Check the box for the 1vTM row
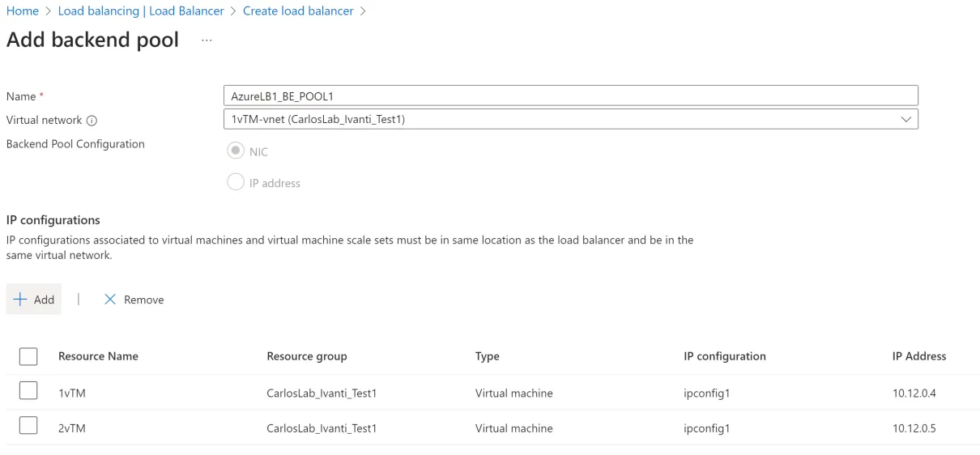The height and width of the screenshot is (455, 980). (x=28, y=391)
